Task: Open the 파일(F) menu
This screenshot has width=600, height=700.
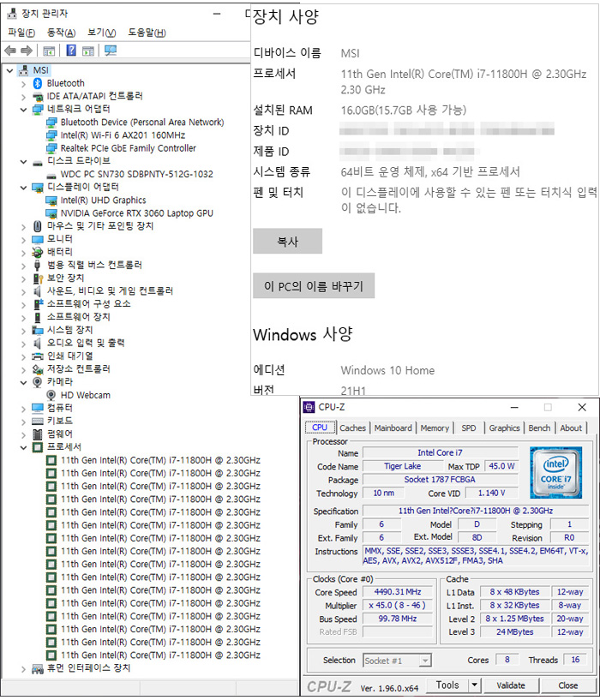Action: [x=21, y=33]
